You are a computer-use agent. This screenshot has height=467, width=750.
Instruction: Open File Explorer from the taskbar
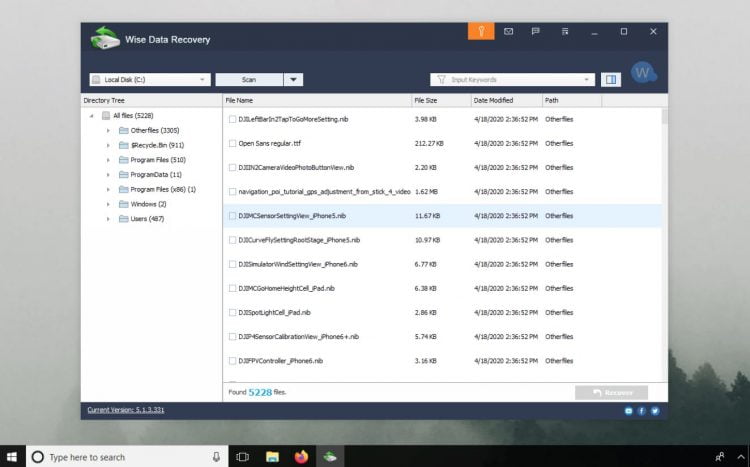[272, 456]
